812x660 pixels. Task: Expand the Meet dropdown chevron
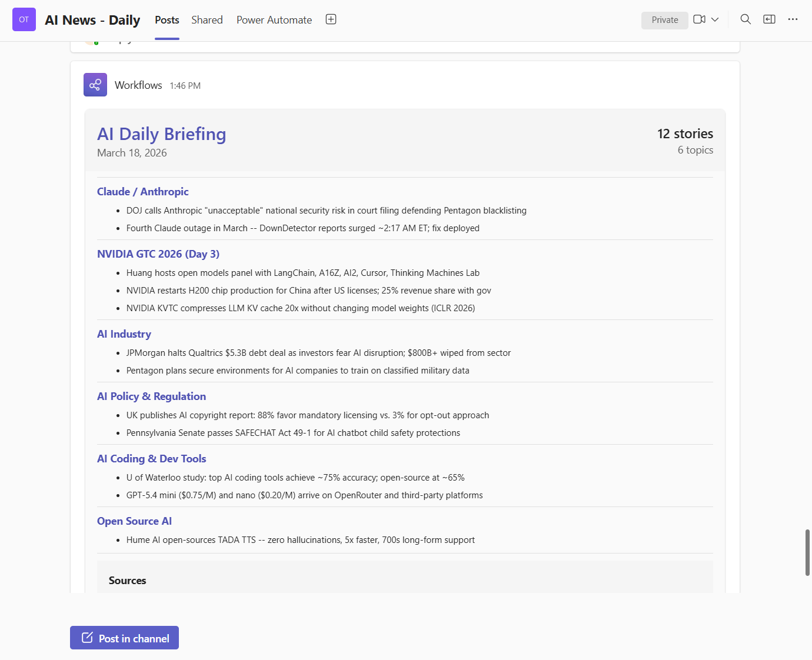714,19
